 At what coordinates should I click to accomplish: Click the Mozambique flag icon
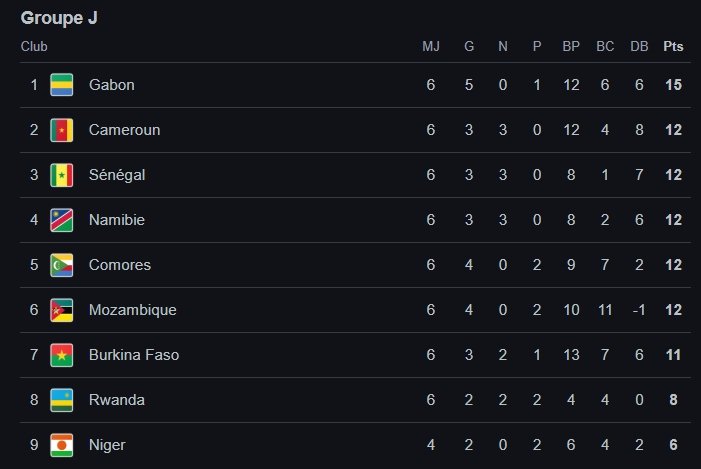click(63, 310)
